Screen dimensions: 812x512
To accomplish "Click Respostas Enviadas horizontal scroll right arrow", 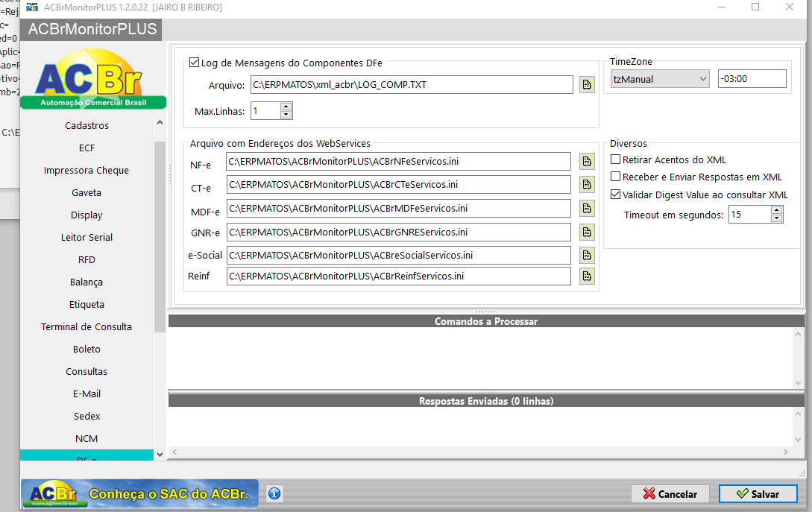I will 786,452.
